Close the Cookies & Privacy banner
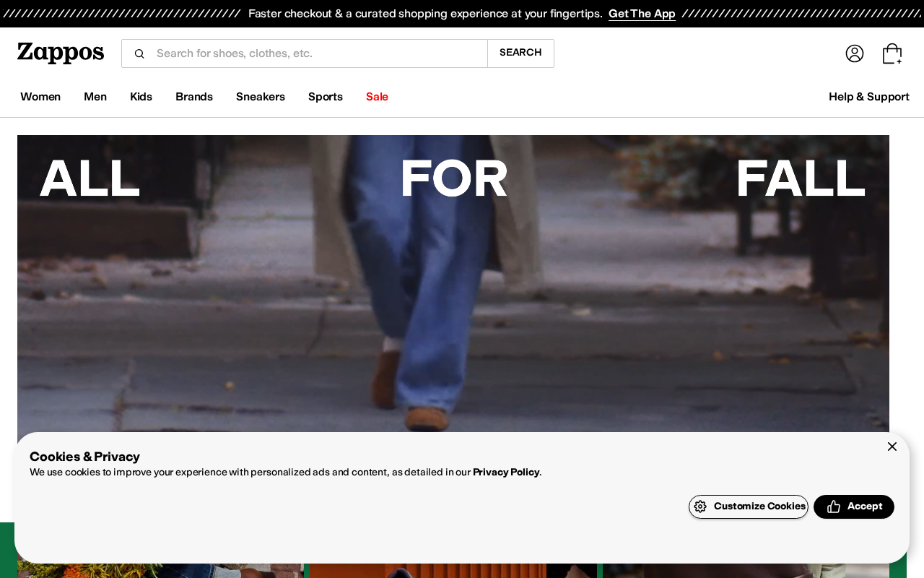Viewport: 924px width, 578px height. click(x=892, y=447)
